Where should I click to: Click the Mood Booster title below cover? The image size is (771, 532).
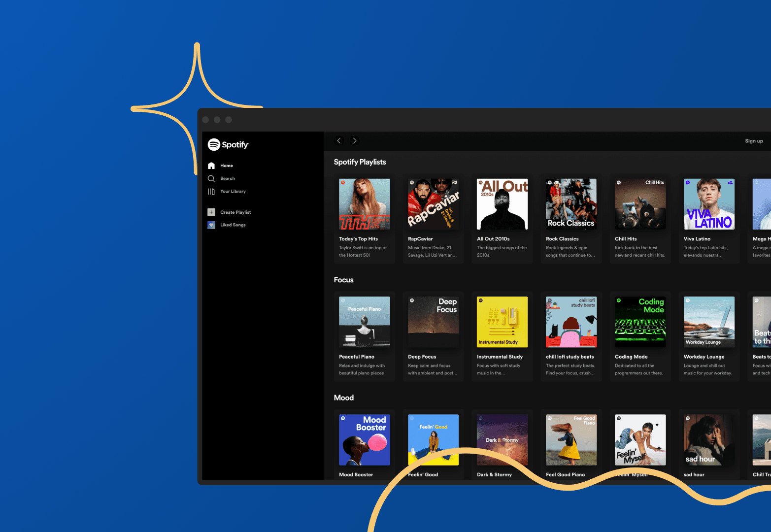pos(356,475)
